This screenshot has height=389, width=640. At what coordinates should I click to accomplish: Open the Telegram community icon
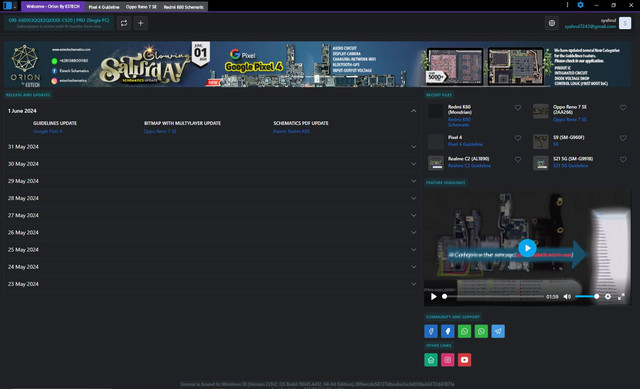tap(498, 331)
